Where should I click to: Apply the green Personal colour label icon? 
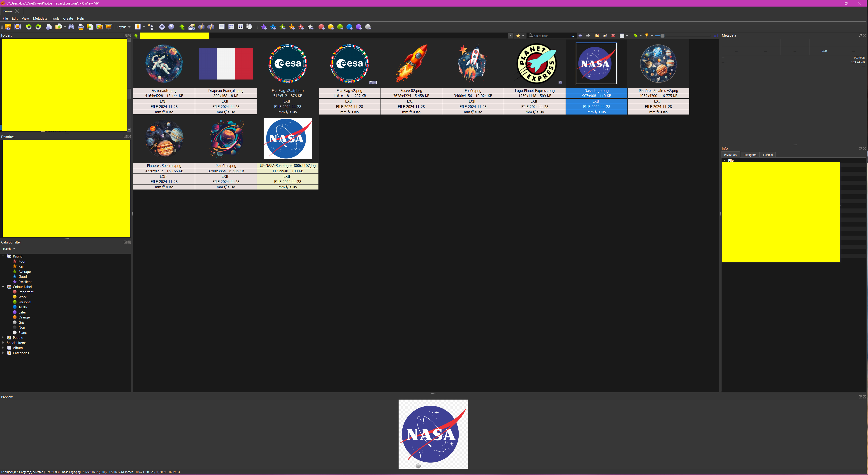340,27
